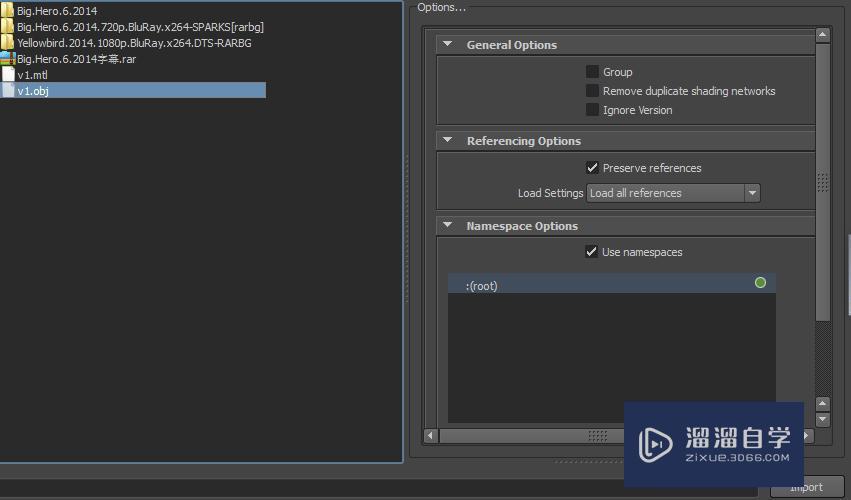Click the options panel scroll left arrow
This screenshot has height=500, width=851.
(x=431, y=435)
